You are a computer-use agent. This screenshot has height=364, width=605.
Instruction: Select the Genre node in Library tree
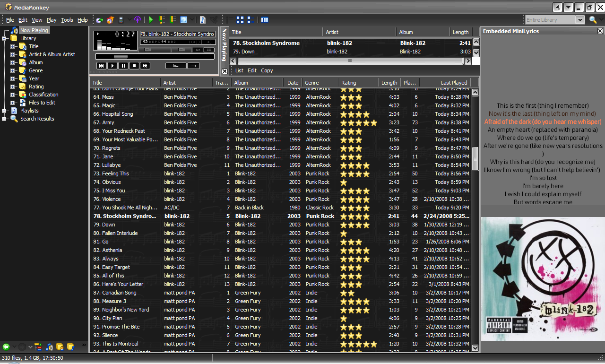(x=36, y=70)
